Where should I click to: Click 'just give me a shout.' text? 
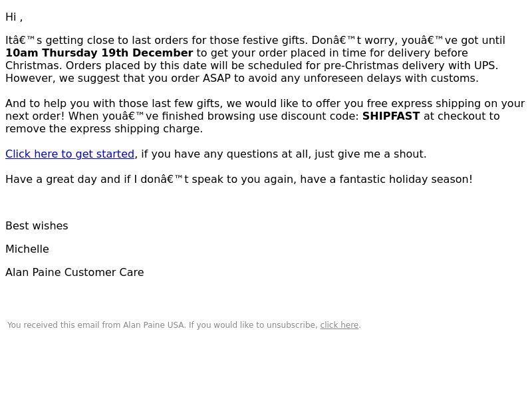pyautogui.click(x=370, y=154)
